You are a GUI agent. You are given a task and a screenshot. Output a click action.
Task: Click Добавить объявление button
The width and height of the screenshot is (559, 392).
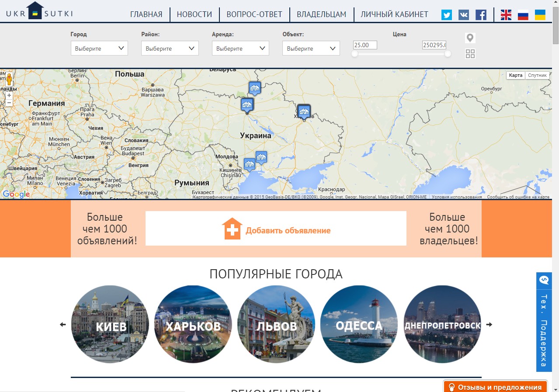click(x=276, y=229)
